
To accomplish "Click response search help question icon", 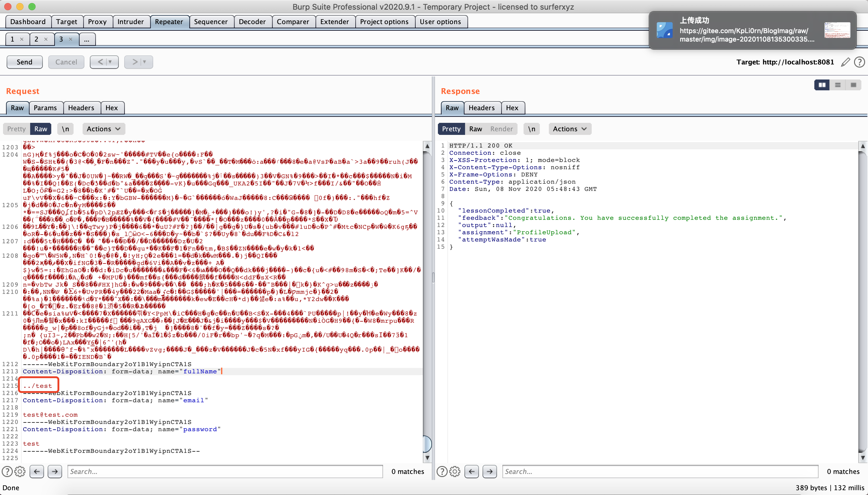I will 442,471.
